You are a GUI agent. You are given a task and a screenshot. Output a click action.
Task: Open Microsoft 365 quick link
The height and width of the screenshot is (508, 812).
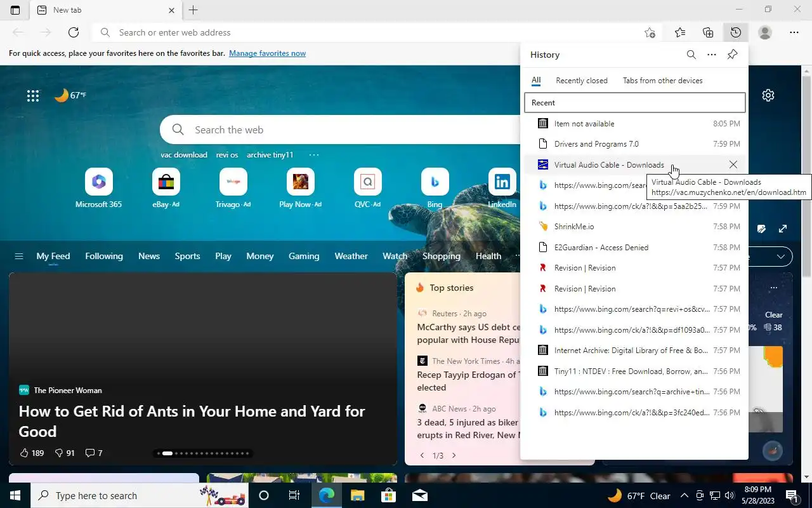pyautogui.click(x=98, y=188)
